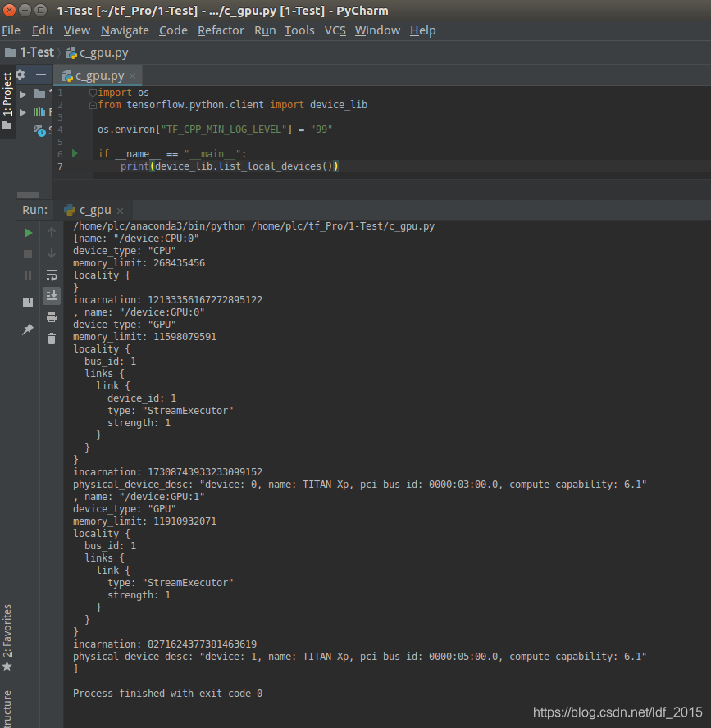This screenshot has height=728, width=711.
Task: Click the Stop process square icon
Action: click(x=28, y=254)
